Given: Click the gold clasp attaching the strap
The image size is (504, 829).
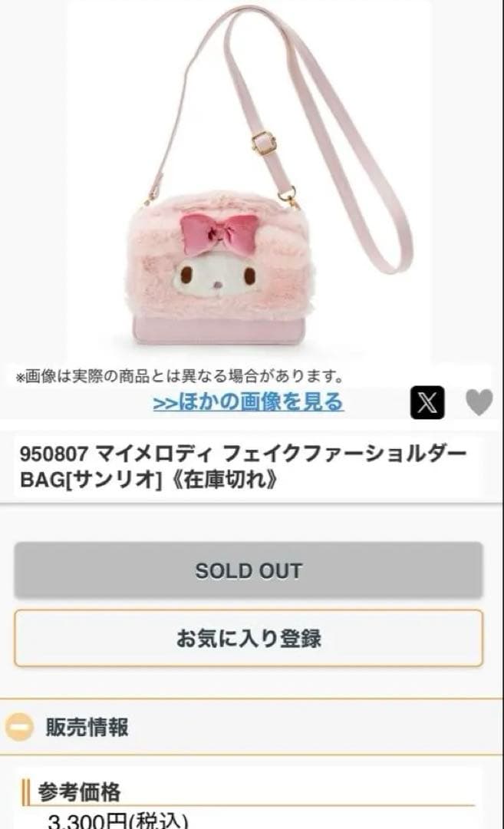Looking at the screenshot, I should (x=288, y=196).
